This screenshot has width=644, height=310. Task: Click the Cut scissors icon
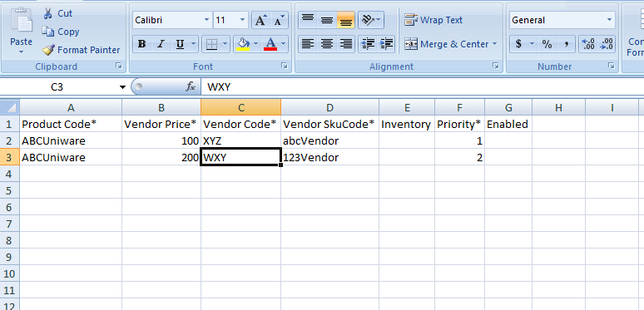(48, 13)
